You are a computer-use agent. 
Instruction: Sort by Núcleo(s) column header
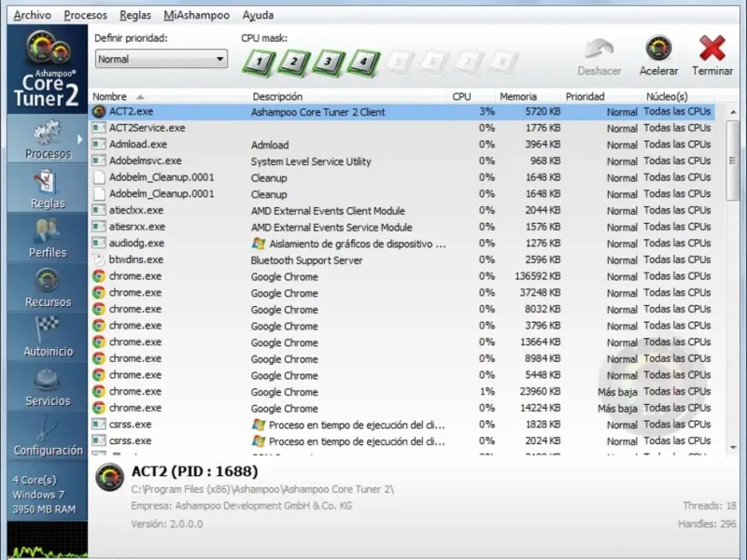tap(678, 97)
